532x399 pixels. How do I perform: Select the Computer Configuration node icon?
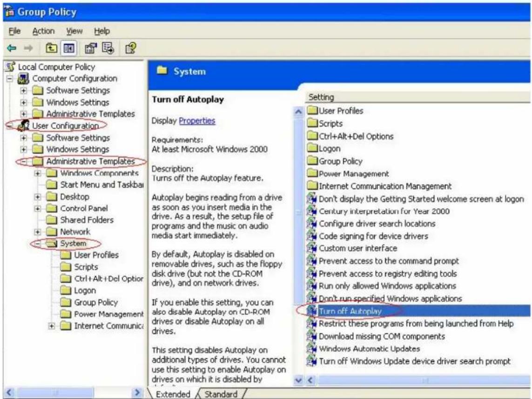click(x=23, y=79)
